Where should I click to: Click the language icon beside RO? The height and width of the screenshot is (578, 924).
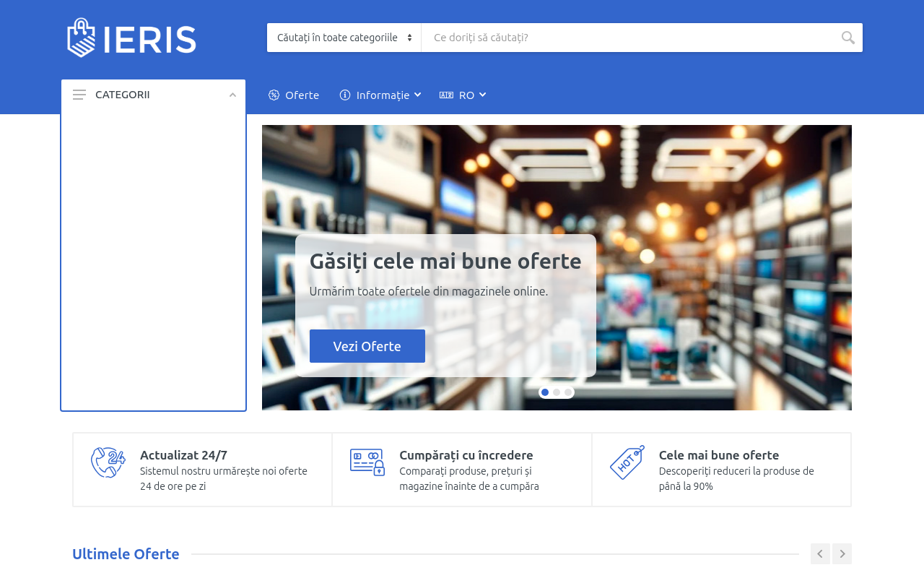click(446, 95)
